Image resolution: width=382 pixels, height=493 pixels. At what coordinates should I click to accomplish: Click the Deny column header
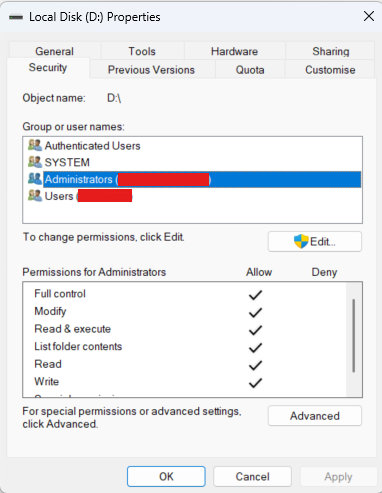[324, 272]
